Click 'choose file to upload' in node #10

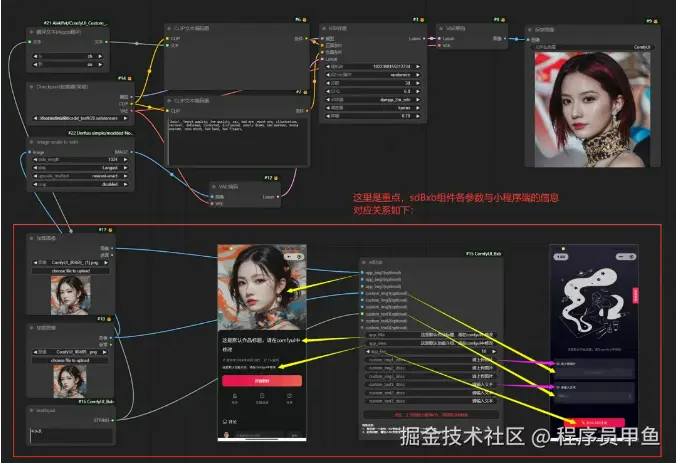(71, 360)
